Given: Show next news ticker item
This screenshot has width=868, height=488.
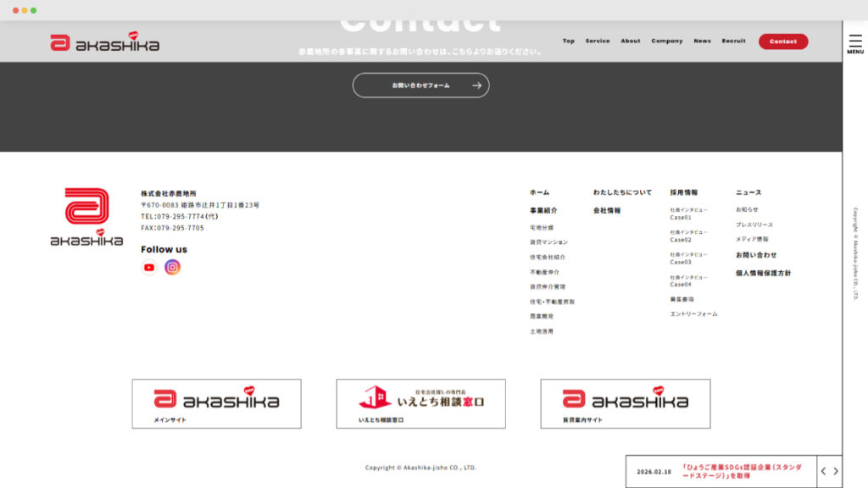Looking at the screenshot, I should click(836, 472).
